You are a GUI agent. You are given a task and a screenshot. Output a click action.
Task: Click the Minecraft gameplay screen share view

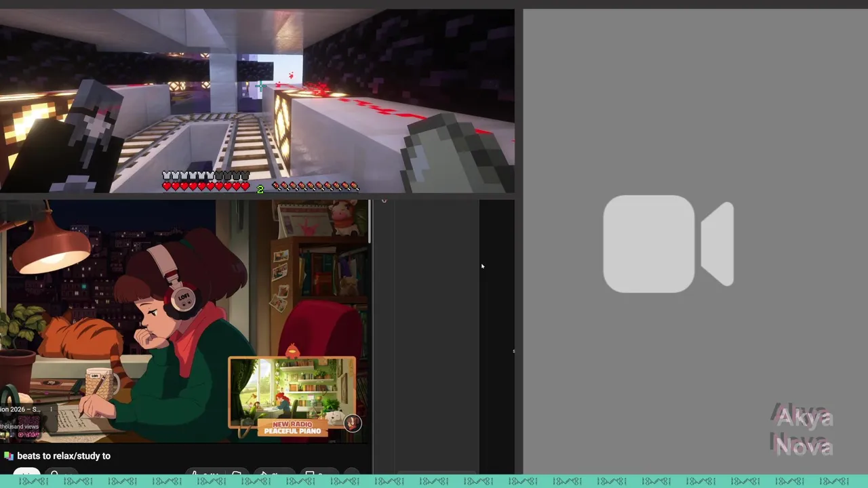point(257,101)
